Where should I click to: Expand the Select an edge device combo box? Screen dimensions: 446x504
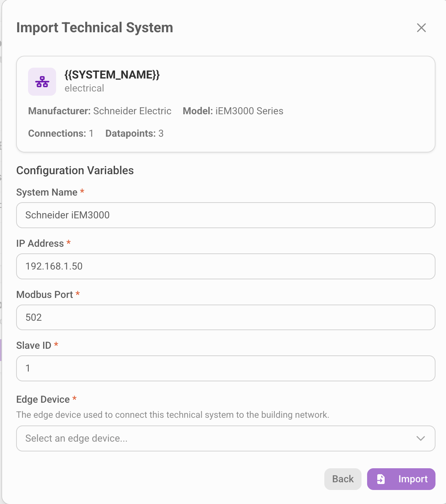click(x=225, y=438)
